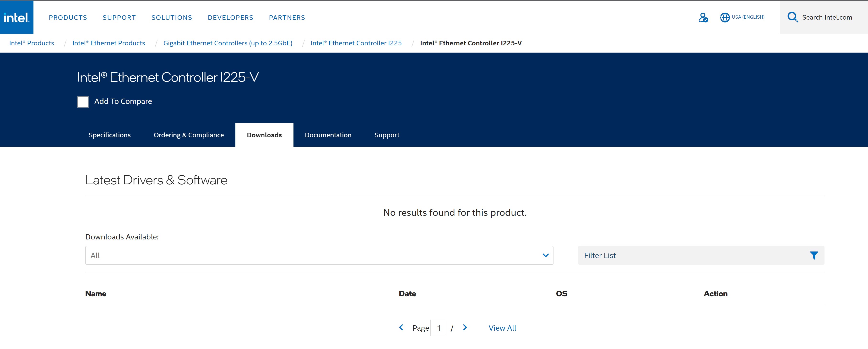Click the Filter List input field

[x=691, y=255]
